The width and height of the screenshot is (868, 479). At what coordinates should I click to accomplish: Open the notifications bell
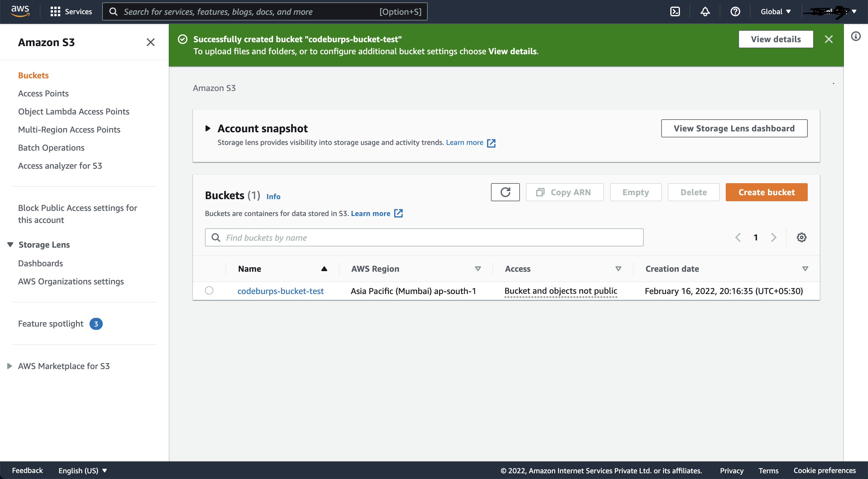(x=705, y=12)
